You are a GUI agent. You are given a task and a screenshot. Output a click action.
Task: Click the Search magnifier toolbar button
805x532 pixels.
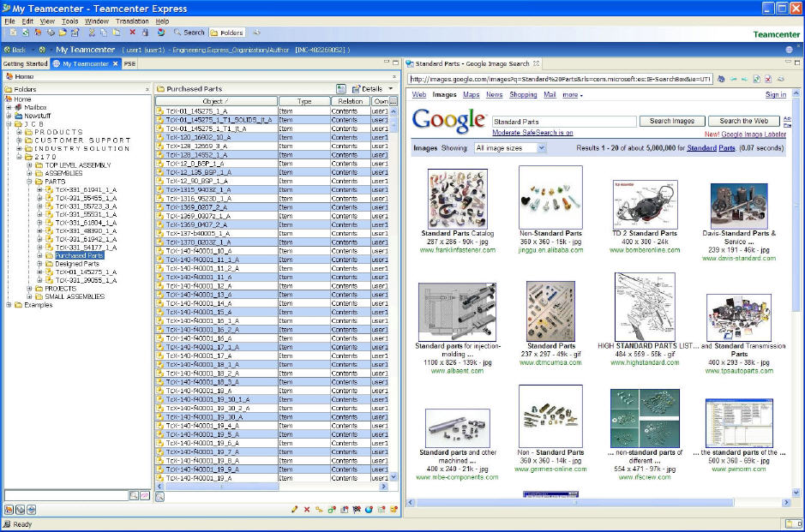(x=189, y=33)
